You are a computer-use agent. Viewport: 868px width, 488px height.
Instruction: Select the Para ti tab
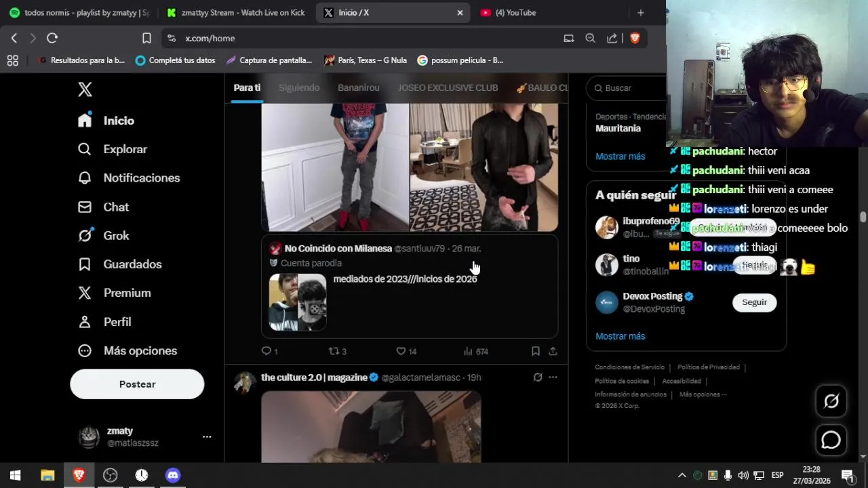247,87
